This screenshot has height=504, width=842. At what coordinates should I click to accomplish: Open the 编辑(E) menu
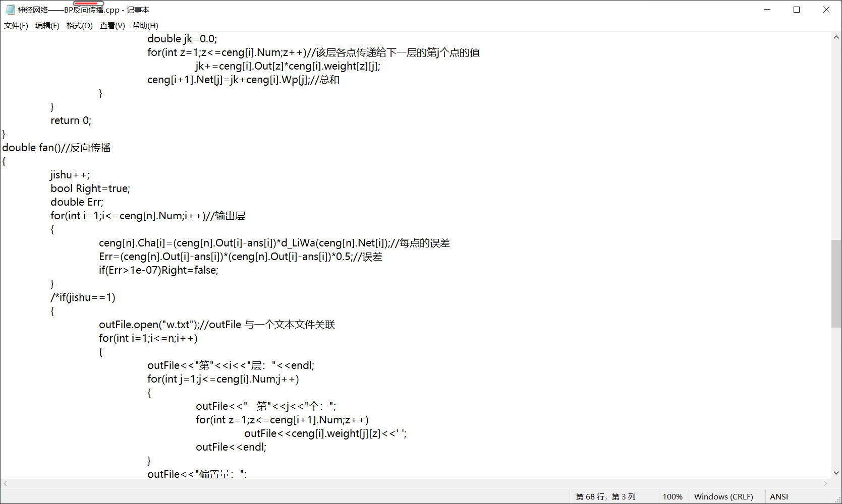pyautogui.click(x=47, y=26)
